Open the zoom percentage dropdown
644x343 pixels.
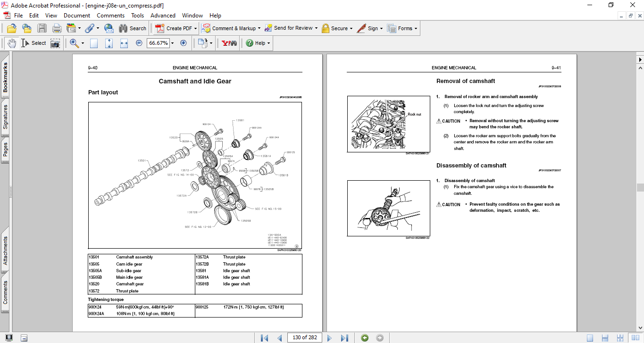[x=172, y=43]
